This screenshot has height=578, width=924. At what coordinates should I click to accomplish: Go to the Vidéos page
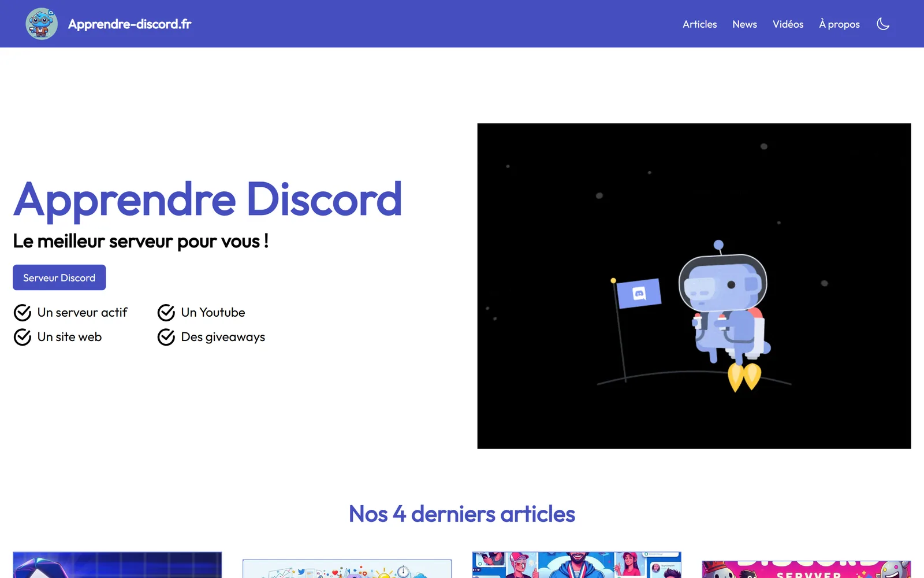pos(788,24)
